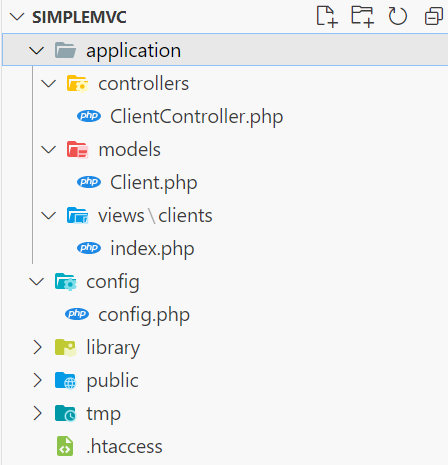Click PHP icon beside config.php

[x=77, y=314]
